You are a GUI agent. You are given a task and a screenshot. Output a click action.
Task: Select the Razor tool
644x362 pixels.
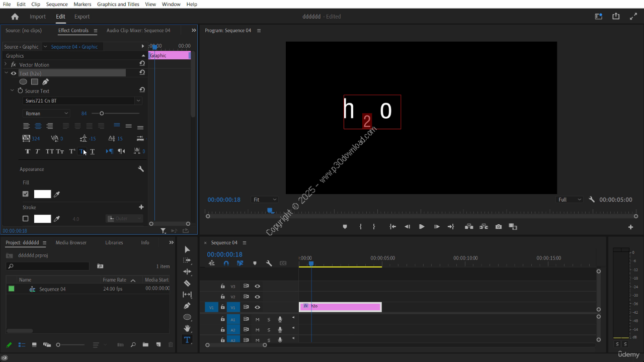click(x=187, y=283)
